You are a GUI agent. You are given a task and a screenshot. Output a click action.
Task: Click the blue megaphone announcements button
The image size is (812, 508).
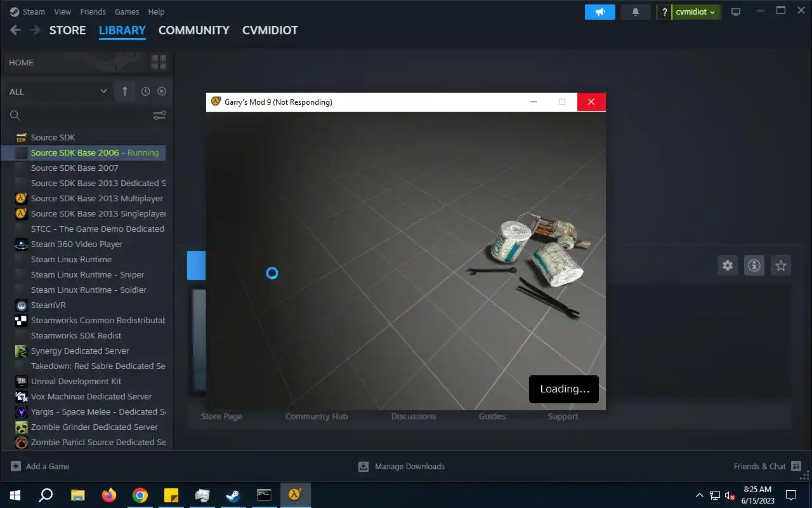pyautogui.click(x=600, y=12)
